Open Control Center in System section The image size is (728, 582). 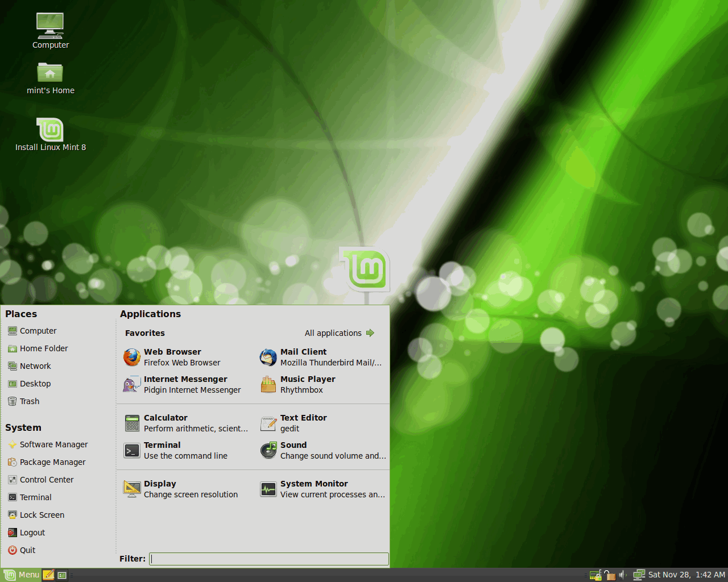click(x=41, y=480)
